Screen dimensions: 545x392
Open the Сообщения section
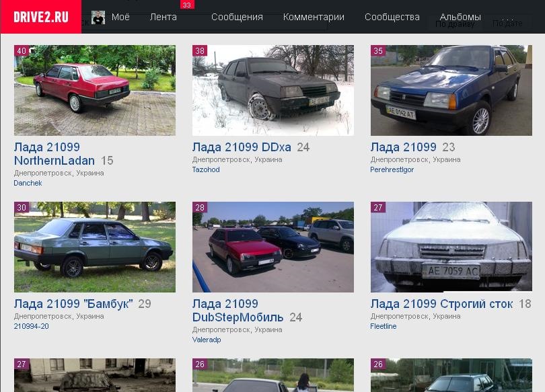237,17
